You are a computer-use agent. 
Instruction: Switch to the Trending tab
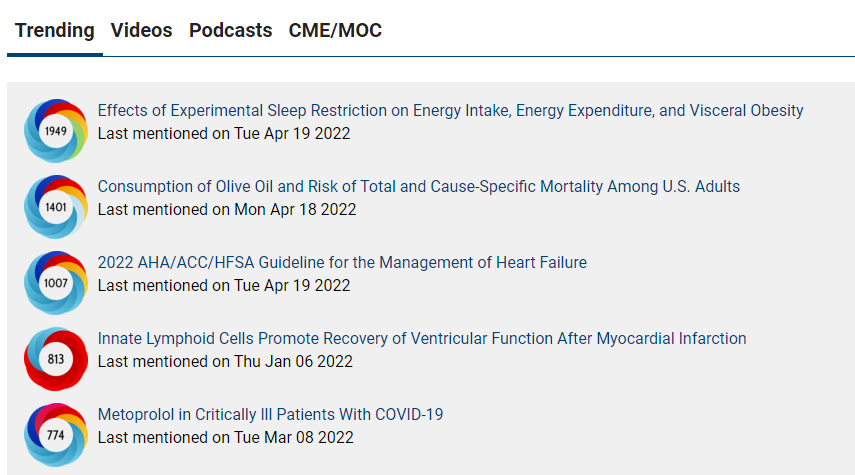[x=55, y=31]
